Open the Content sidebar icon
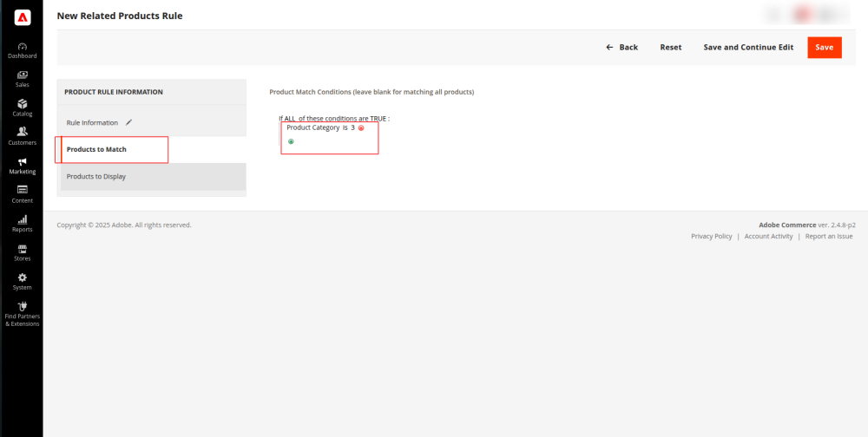 22,194
